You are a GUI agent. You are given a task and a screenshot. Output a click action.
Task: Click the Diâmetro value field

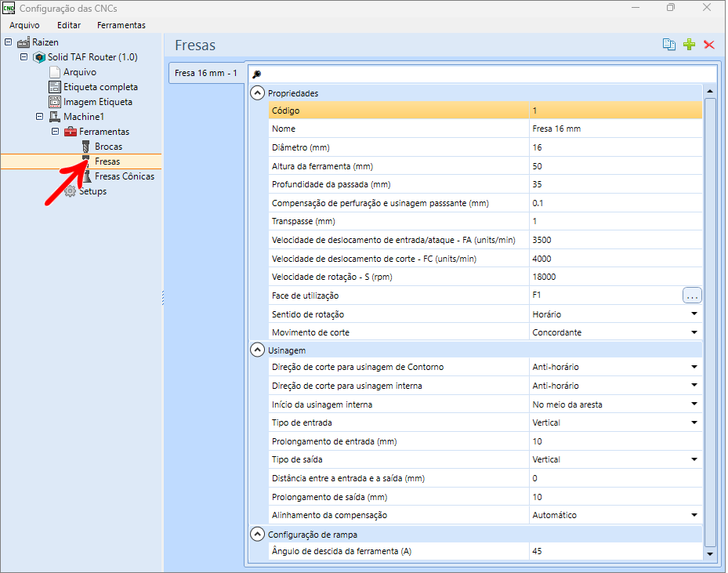click(x=615, y=147)
